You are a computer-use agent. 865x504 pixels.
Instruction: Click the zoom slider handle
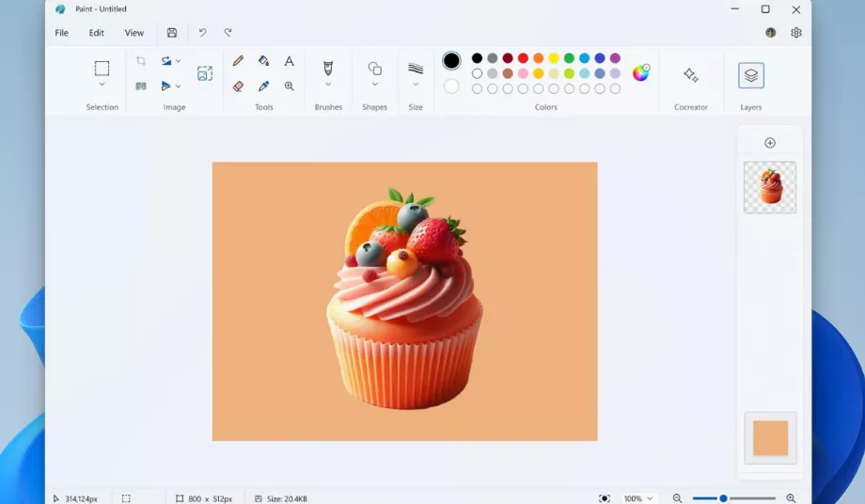(723, 498)
